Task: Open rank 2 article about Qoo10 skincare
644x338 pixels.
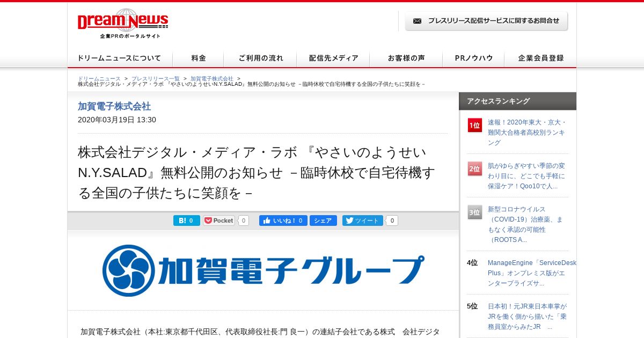Action: pyautogui.click(x=526, y=176)
